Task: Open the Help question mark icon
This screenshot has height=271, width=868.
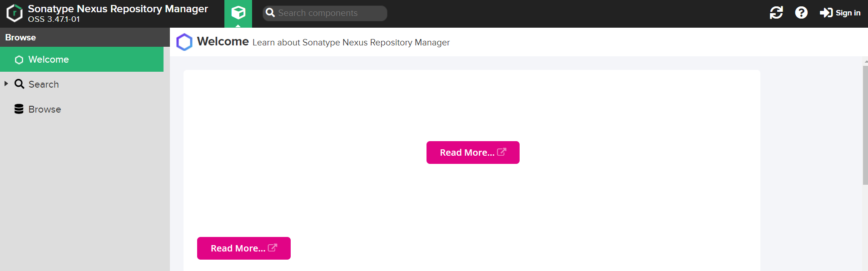Action: 801,13
